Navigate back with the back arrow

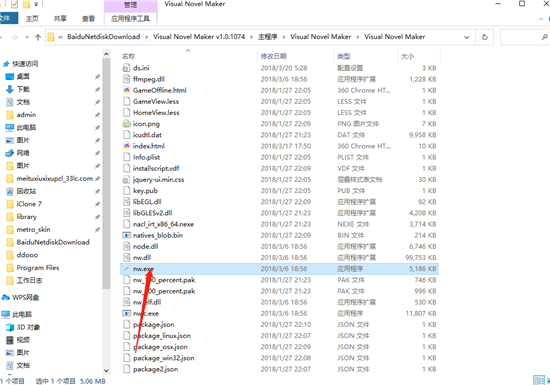coord(2,37)
